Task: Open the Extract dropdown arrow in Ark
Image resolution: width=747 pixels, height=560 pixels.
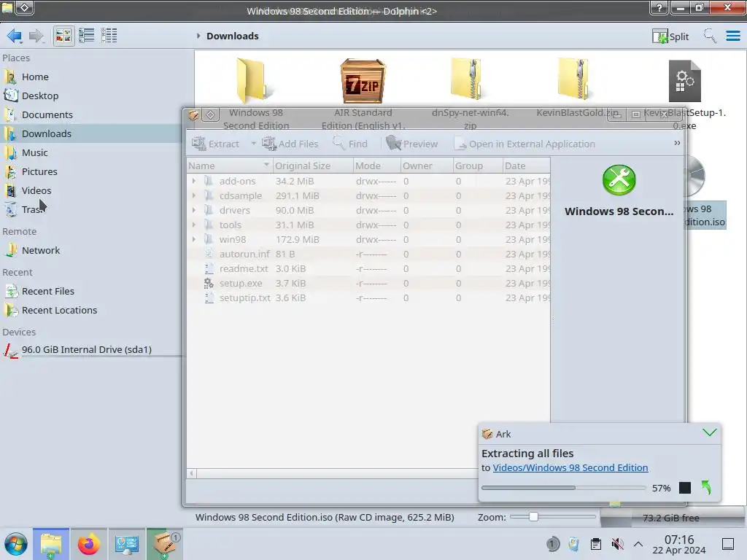Action: click(x=253, y=144)
